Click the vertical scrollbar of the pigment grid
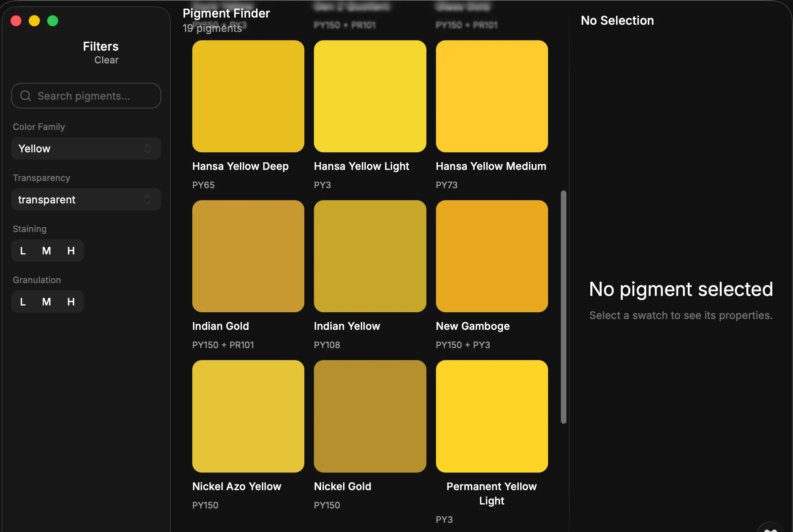Image resolution: width=793 pixels, height=532 pixels. point(564,307)
